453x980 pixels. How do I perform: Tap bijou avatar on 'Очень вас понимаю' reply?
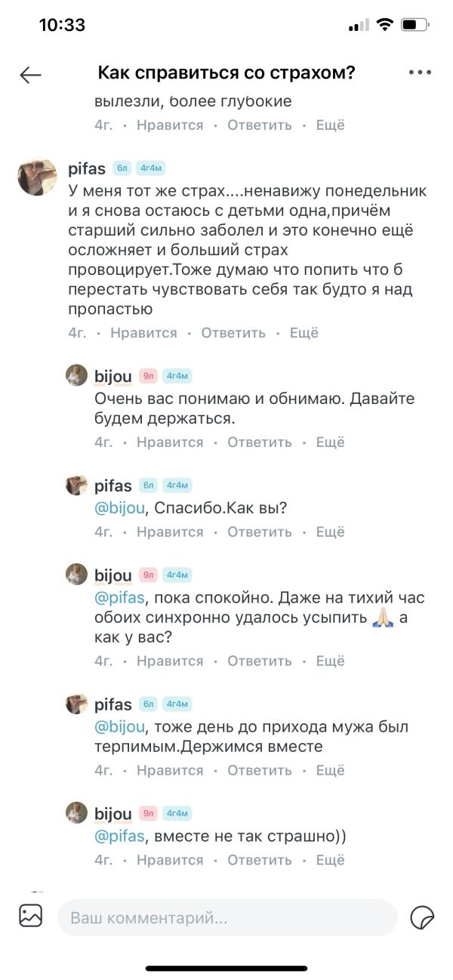click(77, 375)
